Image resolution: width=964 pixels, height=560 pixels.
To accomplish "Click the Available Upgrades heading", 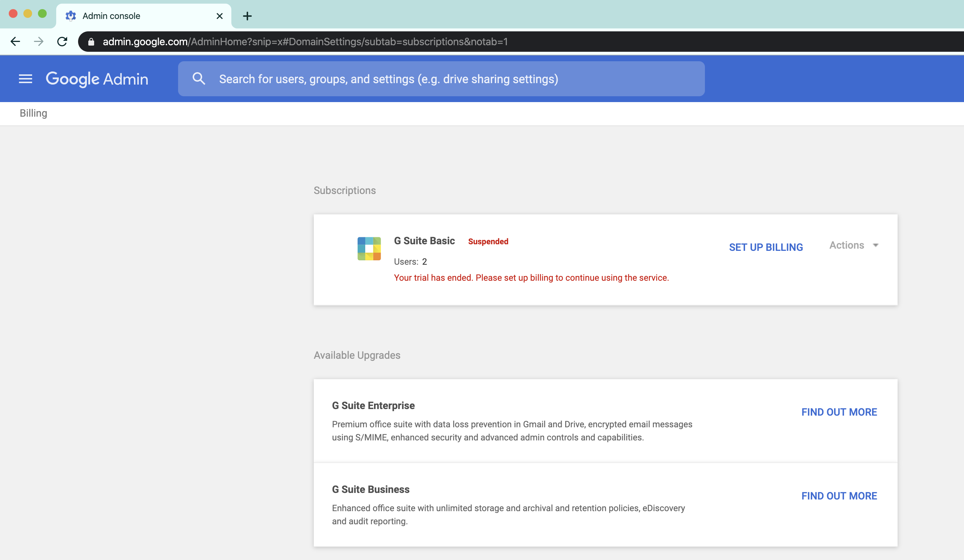I will (x=357, y=355).
